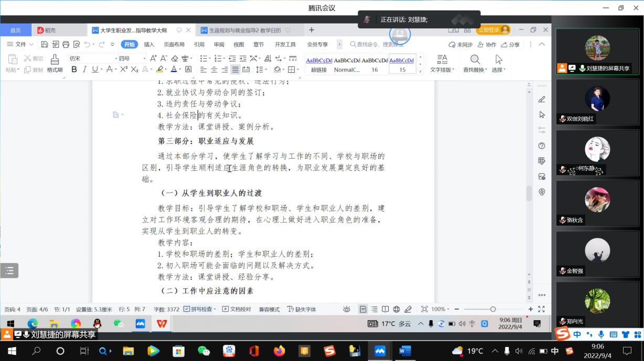Image resolution: width=644 pixels, height=361 pixels.
Task: Click the eye-protection mode icon in status bar
Action: pos(347,309)
